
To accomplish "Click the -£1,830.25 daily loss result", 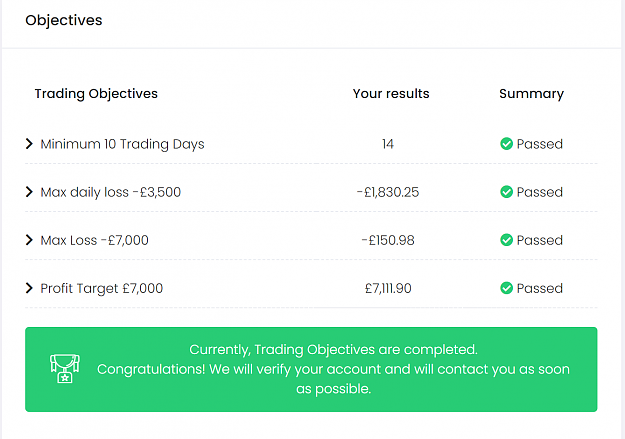I will (x=388, y=192).
